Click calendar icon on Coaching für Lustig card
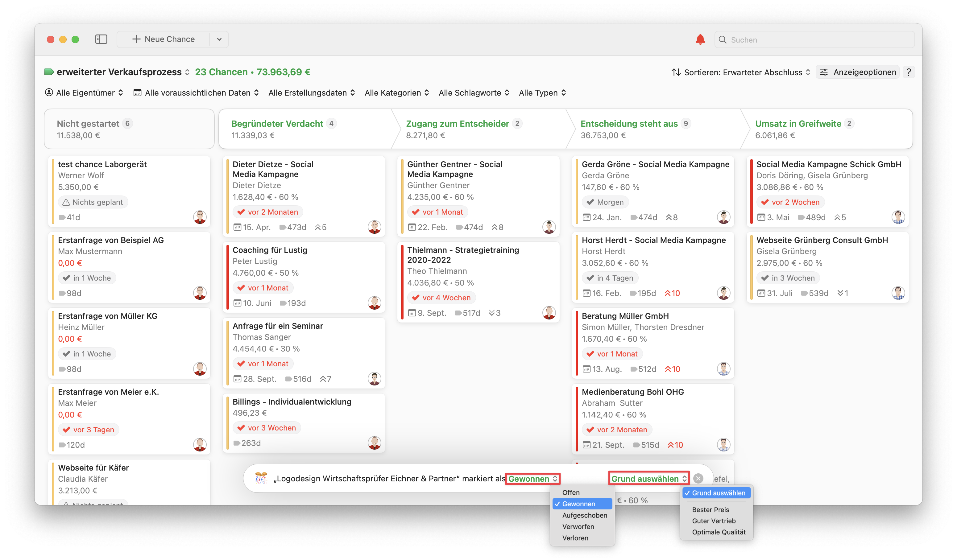The height and width of the screenshot is (560, 957). 237,303
